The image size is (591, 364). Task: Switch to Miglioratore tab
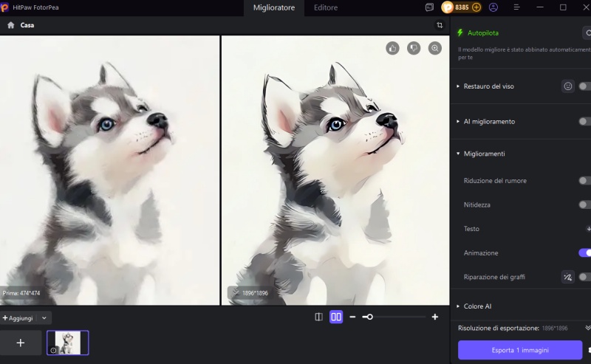[274, 7]
